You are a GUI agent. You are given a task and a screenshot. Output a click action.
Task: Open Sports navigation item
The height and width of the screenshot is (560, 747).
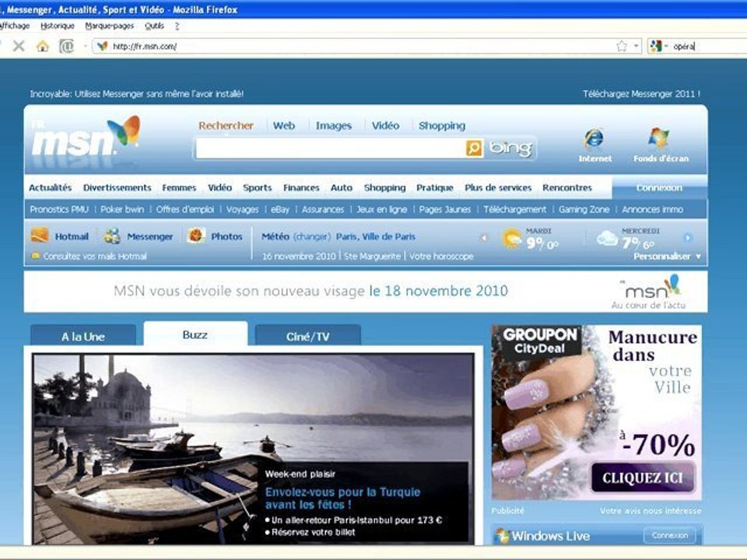[x=258, y=187]
